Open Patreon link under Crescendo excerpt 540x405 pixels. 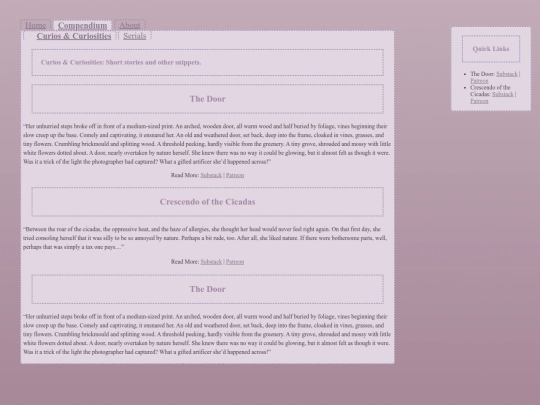click(x=235, y=262)
